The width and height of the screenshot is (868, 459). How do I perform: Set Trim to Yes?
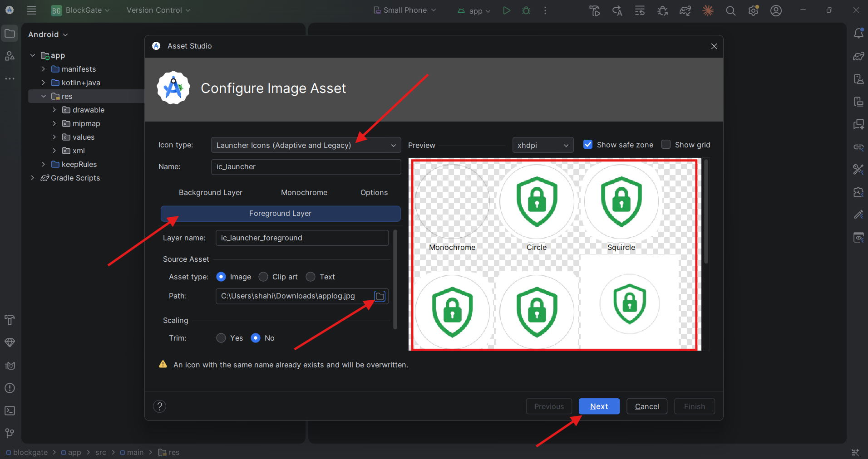pyautogui.click(x=221, y=338)
